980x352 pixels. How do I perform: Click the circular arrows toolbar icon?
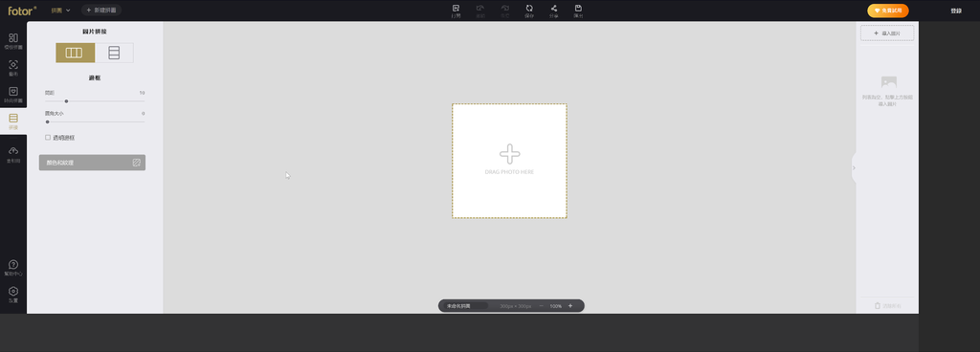tap(529, 11)
